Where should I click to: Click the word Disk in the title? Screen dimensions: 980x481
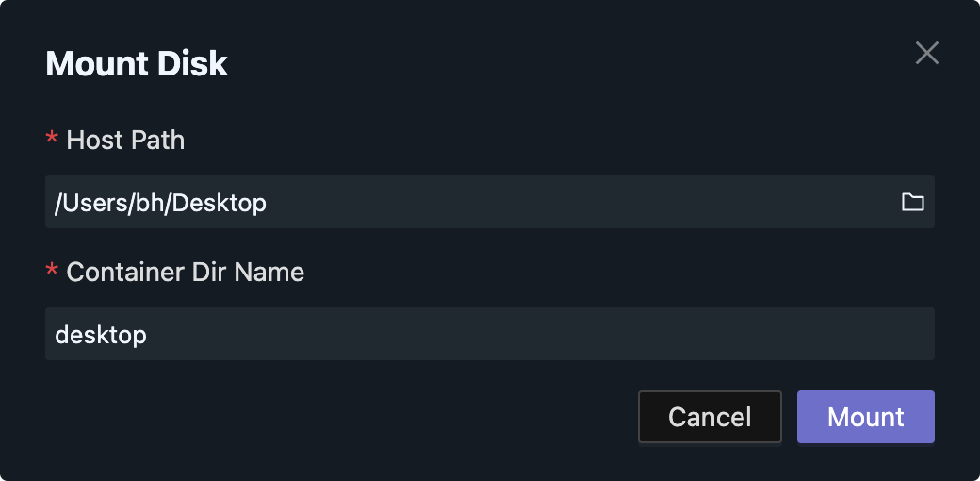tap(193, 64)
